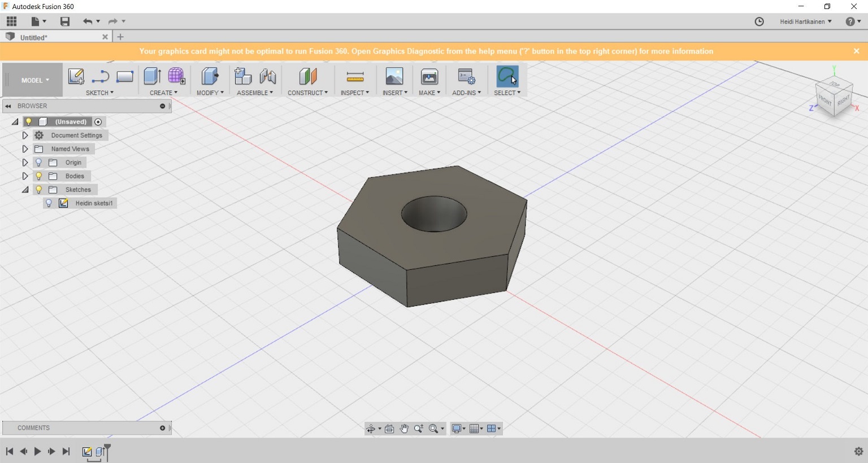Toggle visibility of the Bodies folder
This screenshot has height=463, width=868.
(38, 176)
